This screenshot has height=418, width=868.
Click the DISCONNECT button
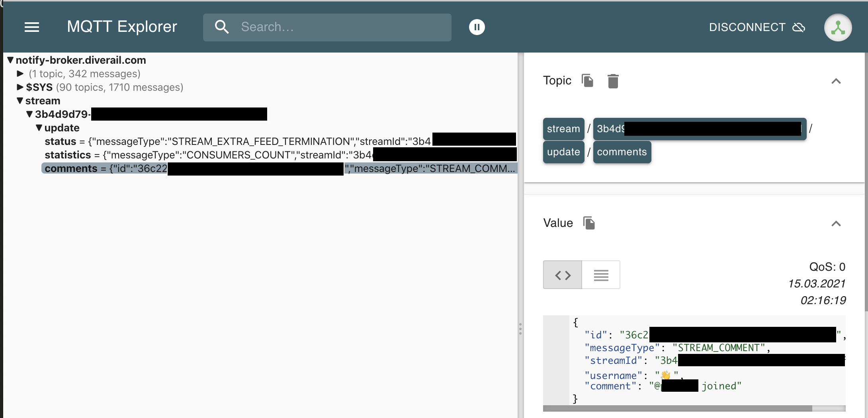[757, 27]
